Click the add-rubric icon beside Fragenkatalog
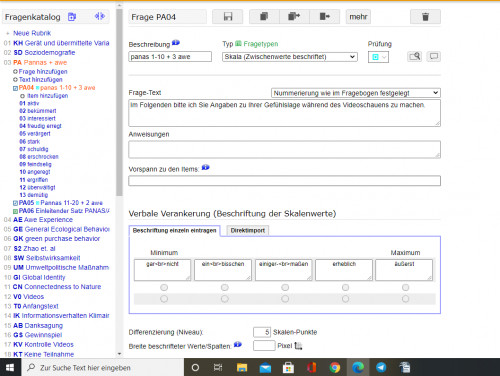This screenshot has height=376, width=500. pyautogui.click(x=72, y=17)
